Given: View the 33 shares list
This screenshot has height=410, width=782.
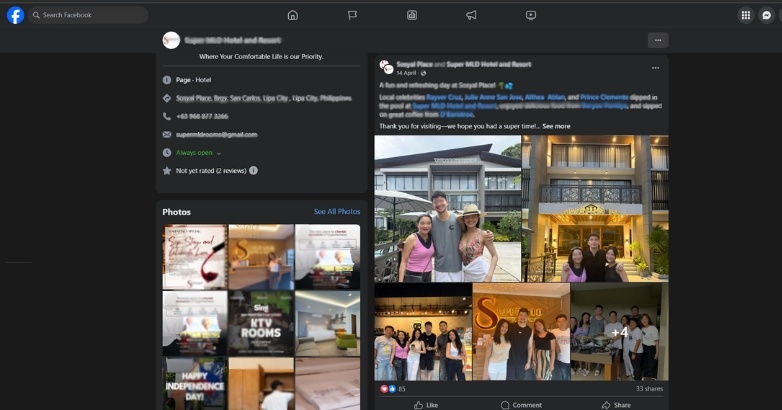Looking at the screenshot, I should (649, 389).
